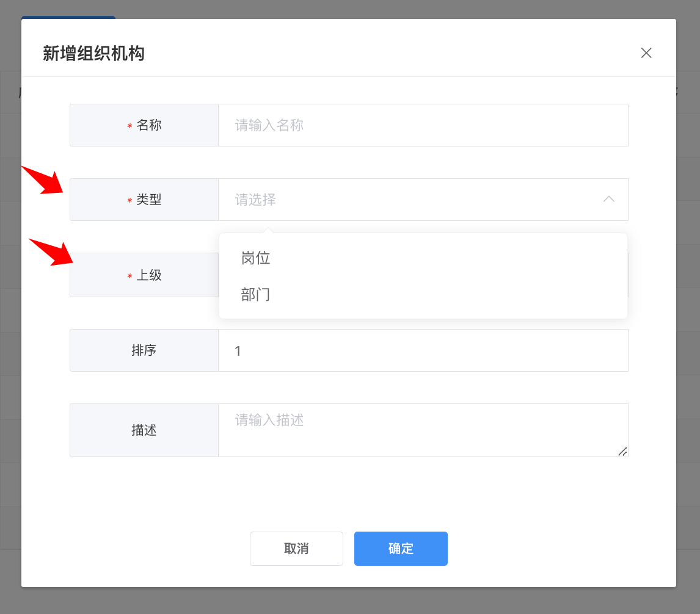Close the 新增组织机构 dialog with the X icon

pos(646,53)
